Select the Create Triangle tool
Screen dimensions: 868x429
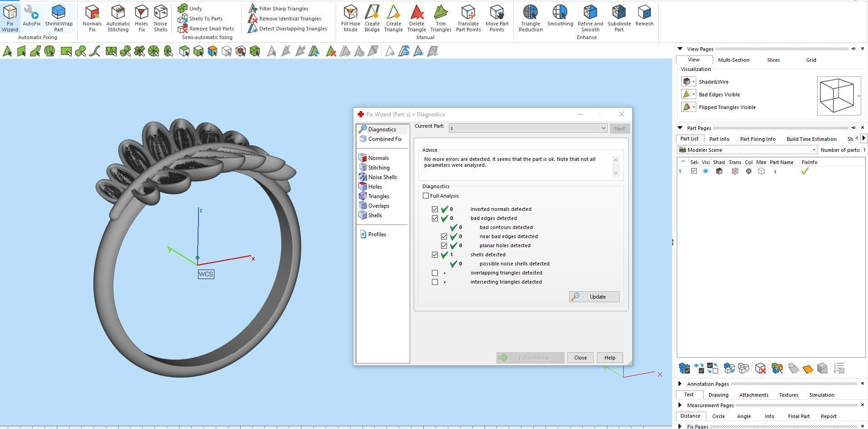393,19
